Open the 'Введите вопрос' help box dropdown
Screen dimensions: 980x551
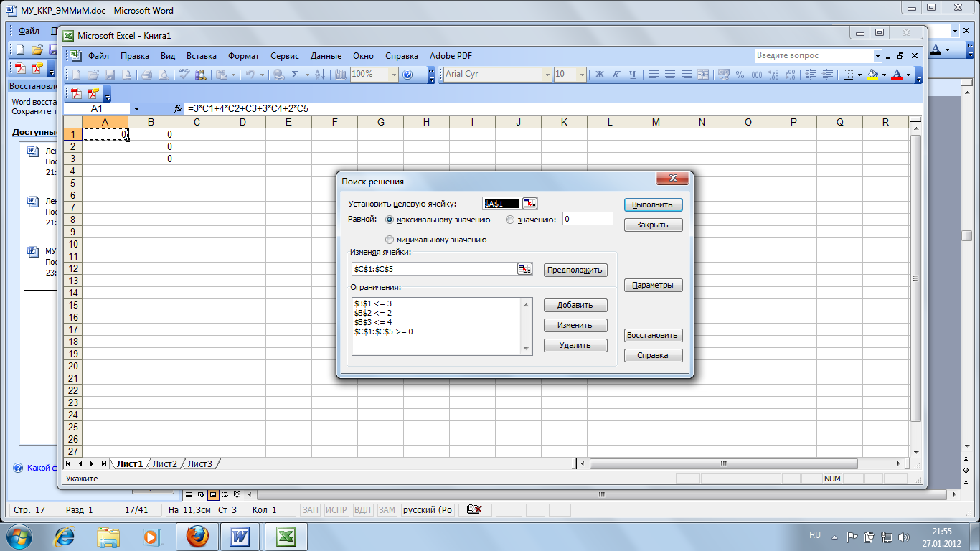tap(877, 55)
